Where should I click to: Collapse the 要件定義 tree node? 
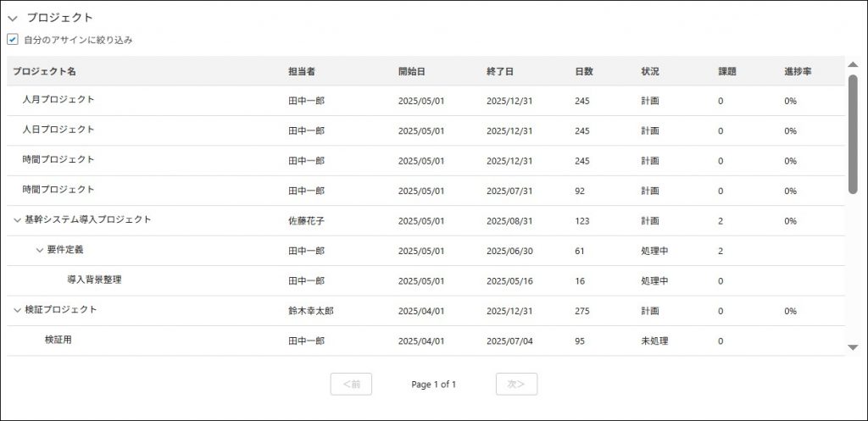[39, 250]
